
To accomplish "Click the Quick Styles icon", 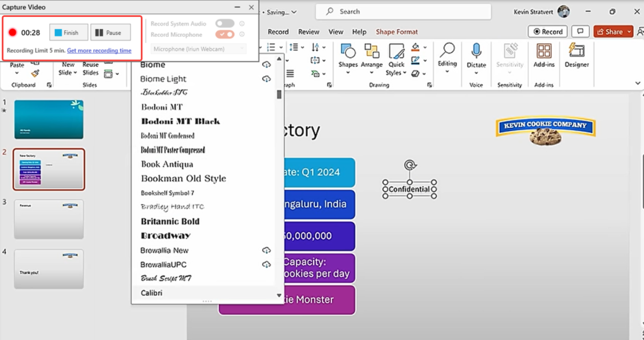I will click(x=396, y=52).
